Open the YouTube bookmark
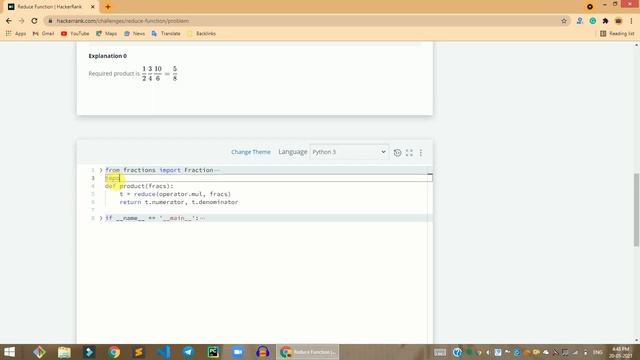 coord(75,33)
